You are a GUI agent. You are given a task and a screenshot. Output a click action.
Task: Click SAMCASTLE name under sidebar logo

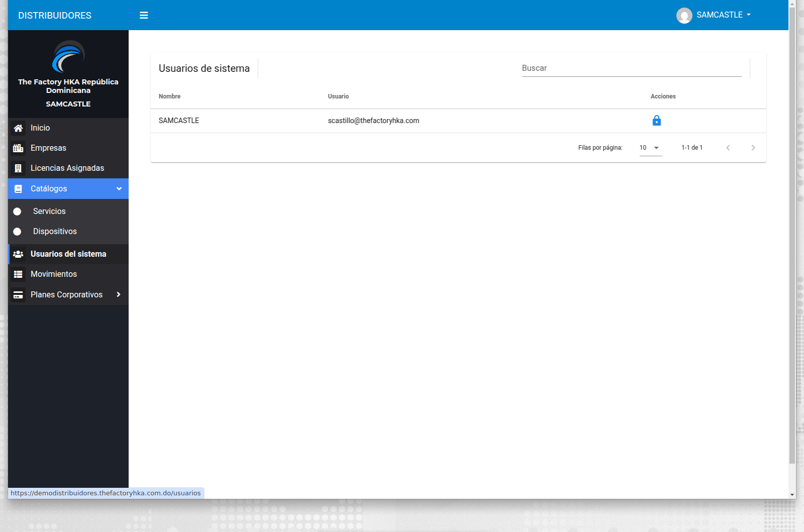point(68,104)
